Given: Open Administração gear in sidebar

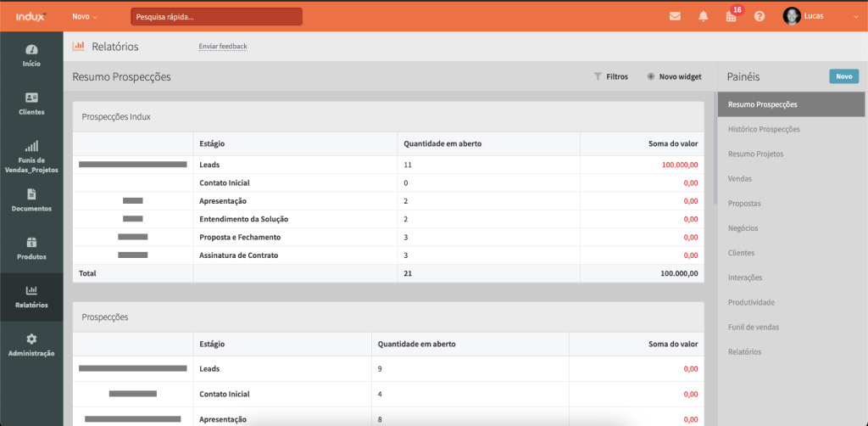Looking at the screenshot, I should coord(31,345).
